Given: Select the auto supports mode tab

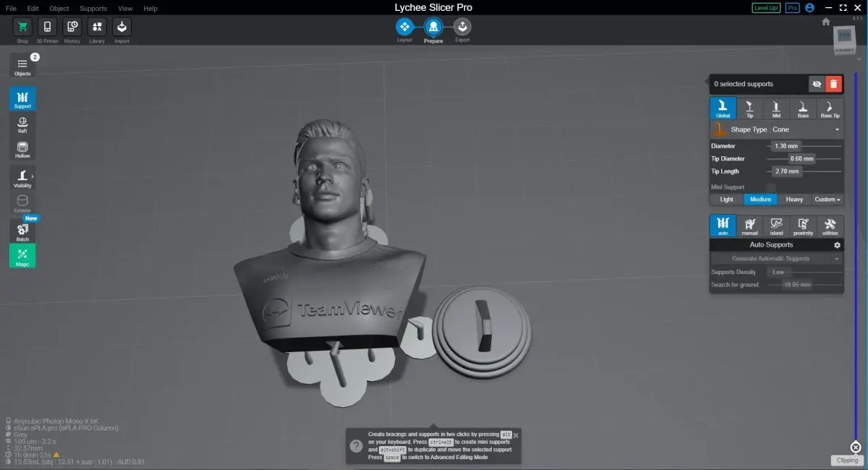Looking at the screenshot, I should (x=723, y=226).
